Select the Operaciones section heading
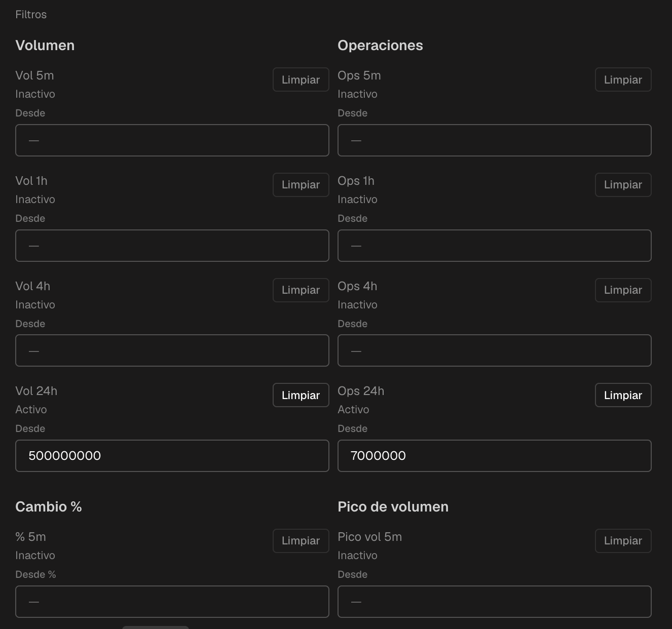The image size is (672, 629). [380, 46]
